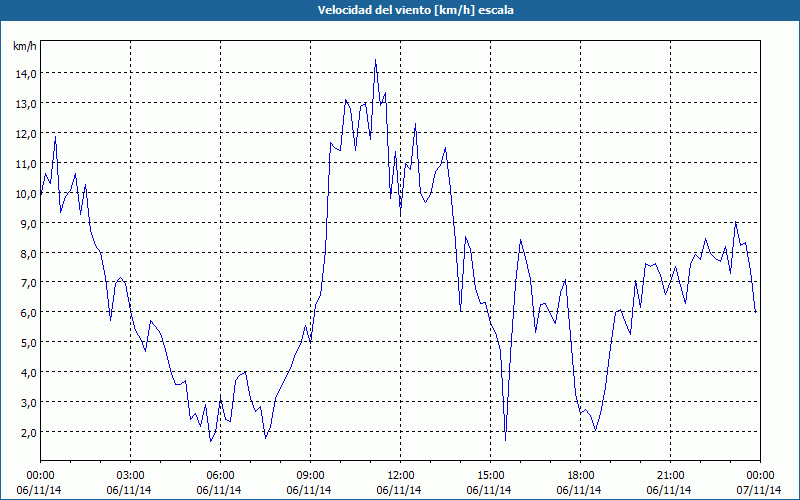The height and width of the screenshot is (500, 800).
Task: Click the 14,0 y-axis label
Action: pyautogui.click(x=26, y=74)
